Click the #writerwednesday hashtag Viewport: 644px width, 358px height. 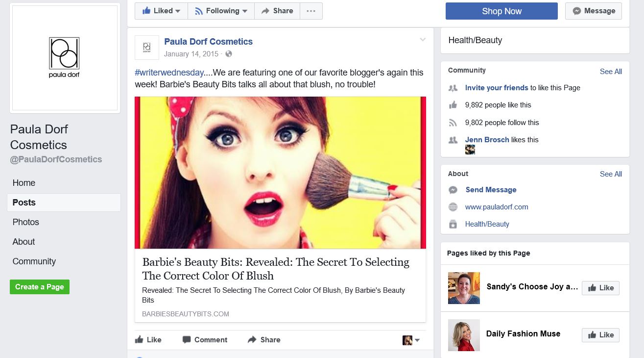pyautogui.click(x=169, y=73)
